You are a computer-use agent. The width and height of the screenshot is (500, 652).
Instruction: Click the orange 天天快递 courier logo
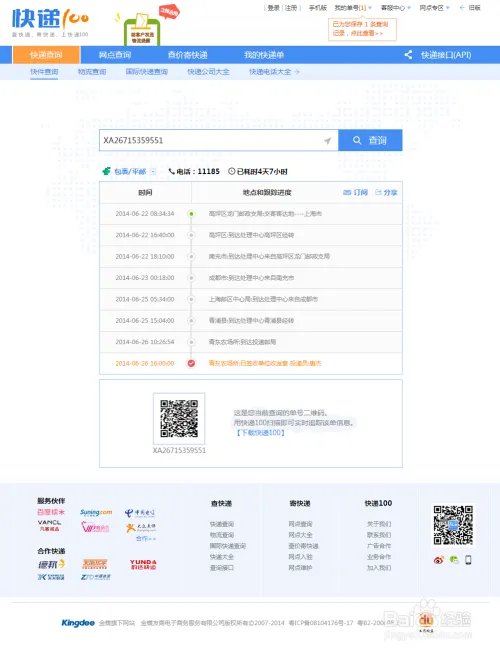point(95,564)
